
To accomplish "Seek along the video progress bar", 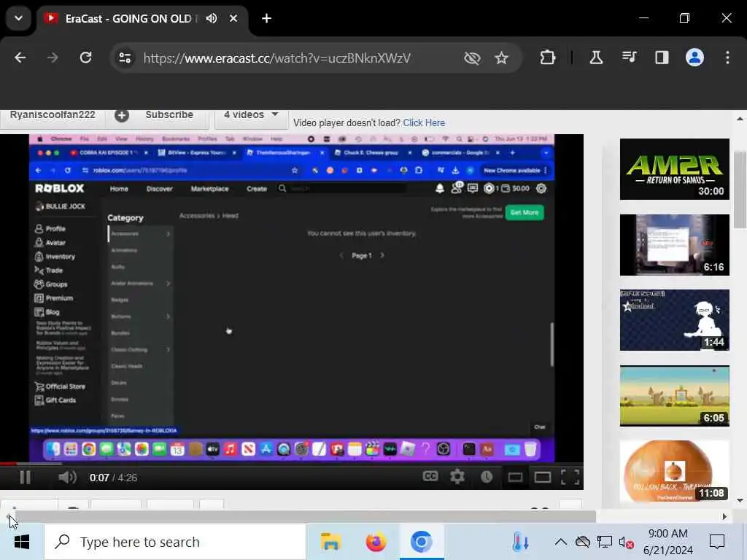I will pyautogui.click(x=292, y=463).
